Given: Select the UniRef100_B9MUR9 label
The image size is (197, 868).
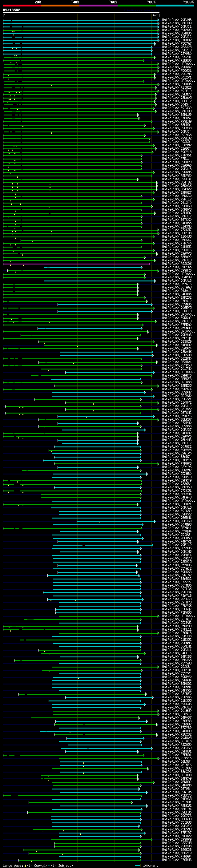Looking at the screenshot, I should point(177,162).
